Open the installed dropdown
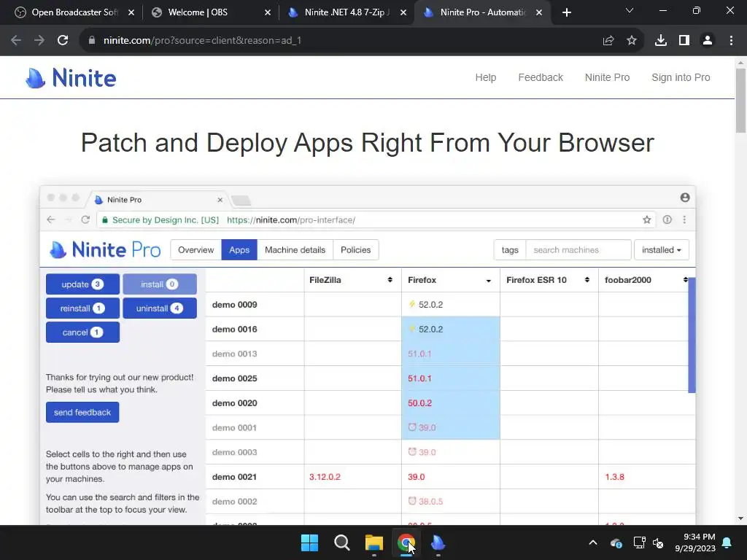The image size is (747, 560). pyautogui.click(x=661, y=250)
